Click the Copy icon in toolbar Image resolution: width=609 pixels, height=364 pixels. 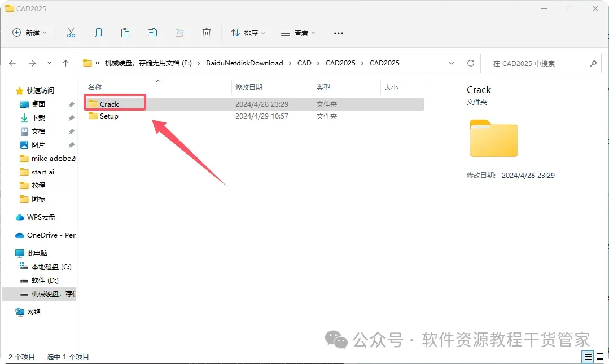pos(98,33)
